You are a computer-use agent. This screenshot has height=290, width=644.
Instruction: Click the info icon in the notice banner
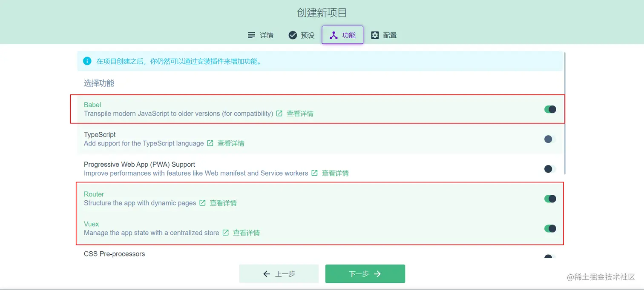(x=87, y=61)
